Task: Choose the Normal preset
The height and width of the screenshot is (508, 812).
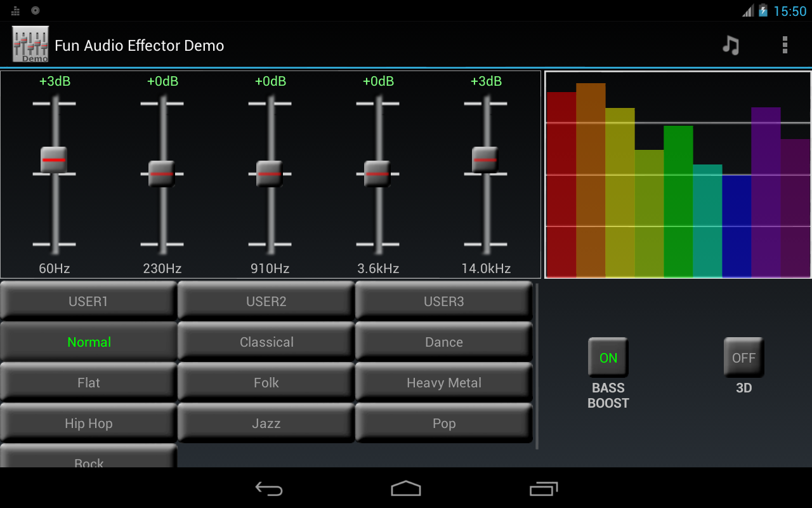Action: click(x=88, y=342)
